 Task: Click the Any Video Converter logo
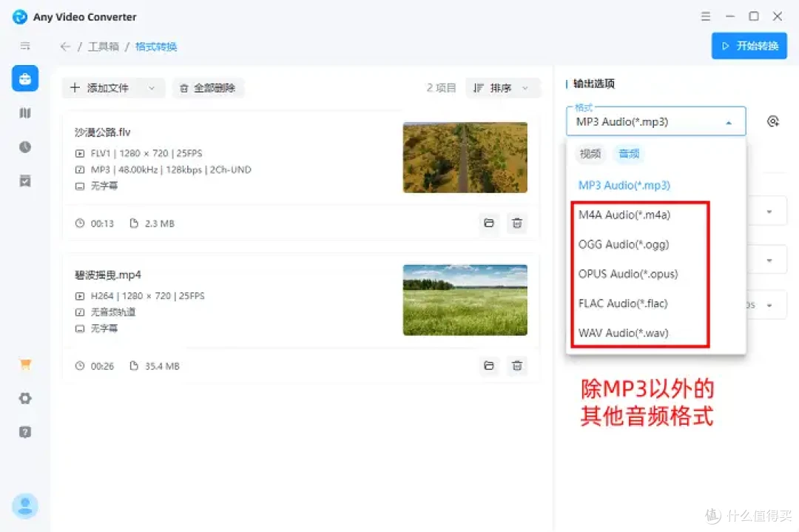point(20,17)
